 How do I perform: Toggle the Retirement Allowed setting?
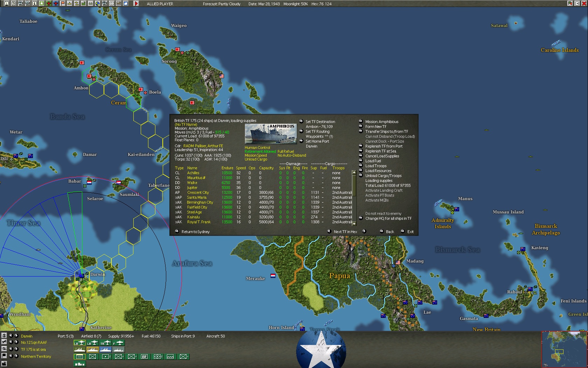pyautogui.click(x=260, y=151)
